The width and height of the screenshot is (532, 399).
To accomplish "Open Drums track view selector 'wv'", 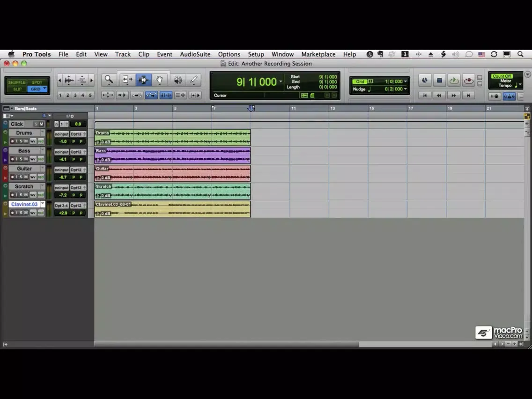I will (x=33, y=141).
